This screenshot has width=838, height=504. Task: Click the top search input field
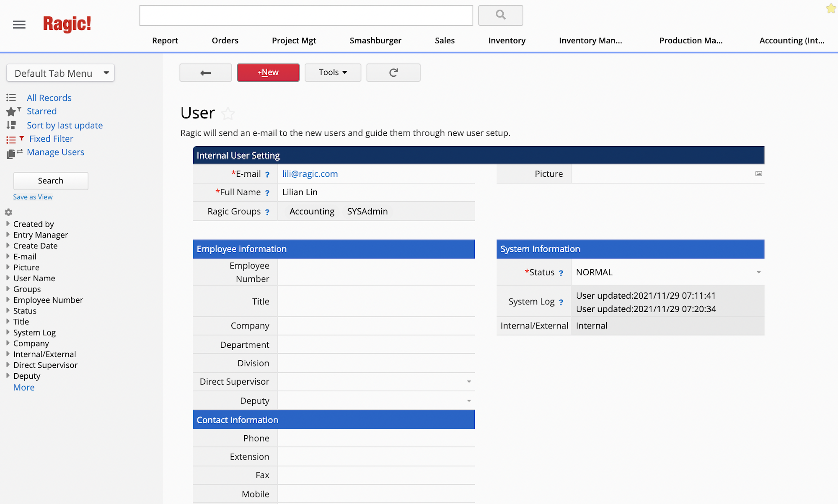(x=306, y=16)
